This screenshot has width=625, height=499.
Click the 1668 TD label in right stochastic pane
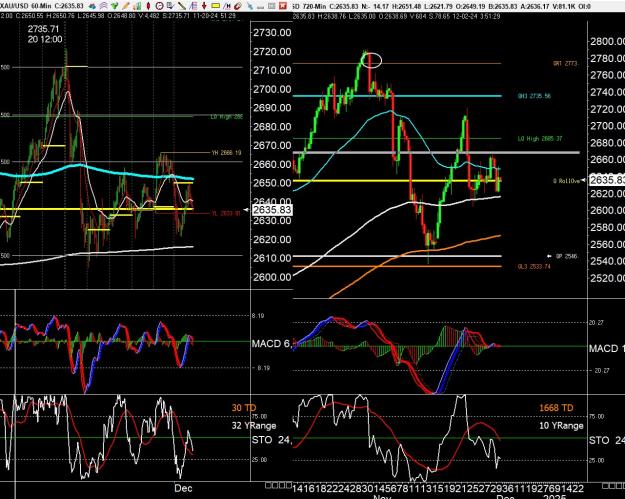(556, 408)
